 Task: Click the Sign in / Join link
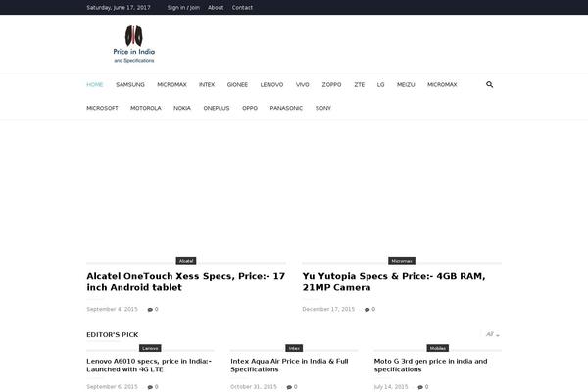pos(183,8)
